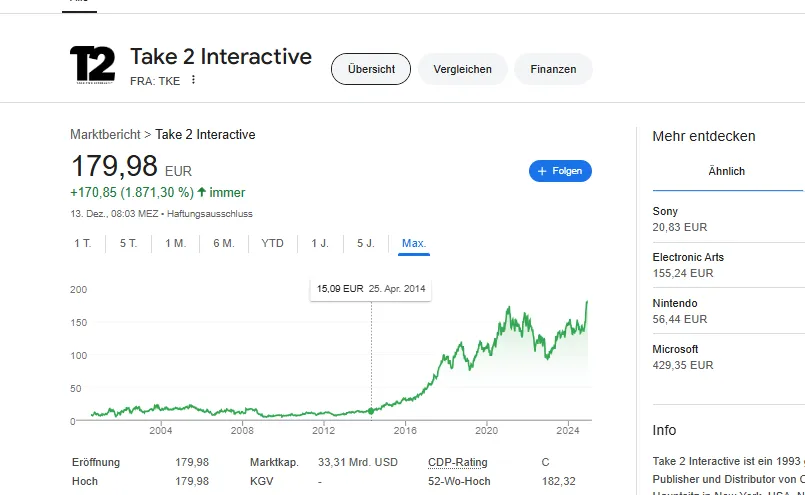
Task: Click the Take 2 Interactive T2 logo
Action: pyautogui.click(x=92, y=65)
